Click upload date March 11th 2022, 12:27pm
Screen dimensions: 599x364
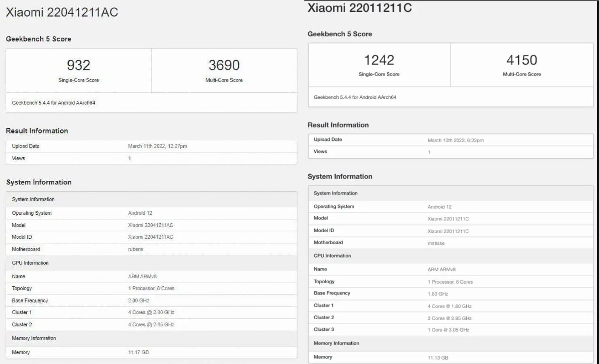point(157,146)
